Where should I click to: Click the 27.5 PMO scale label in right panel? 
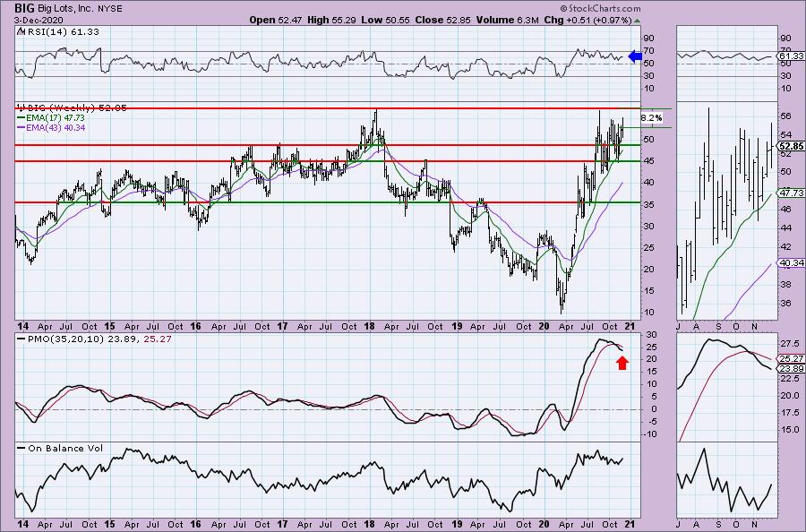[790, 343]
